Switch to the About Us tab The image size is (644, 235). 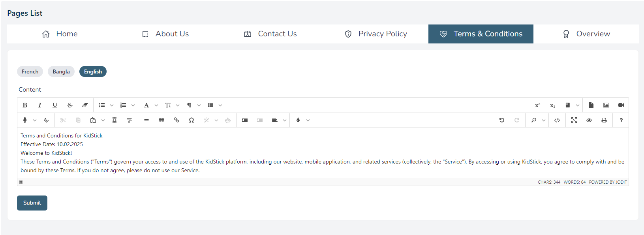[165, 34]
